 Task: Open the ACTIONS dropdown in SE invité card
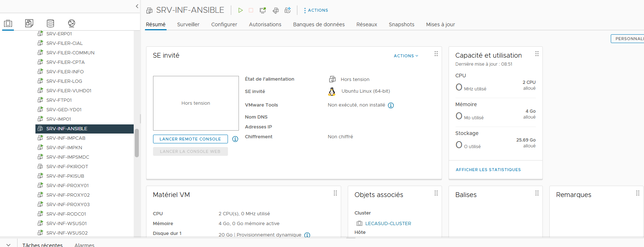[406, 56]
